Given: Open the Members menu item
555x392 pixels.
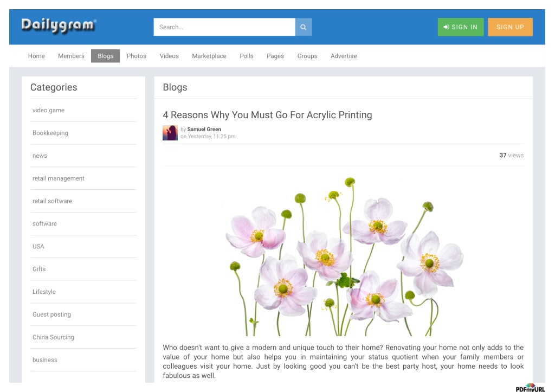Looking at the screenshot, I should click(71, 56).
